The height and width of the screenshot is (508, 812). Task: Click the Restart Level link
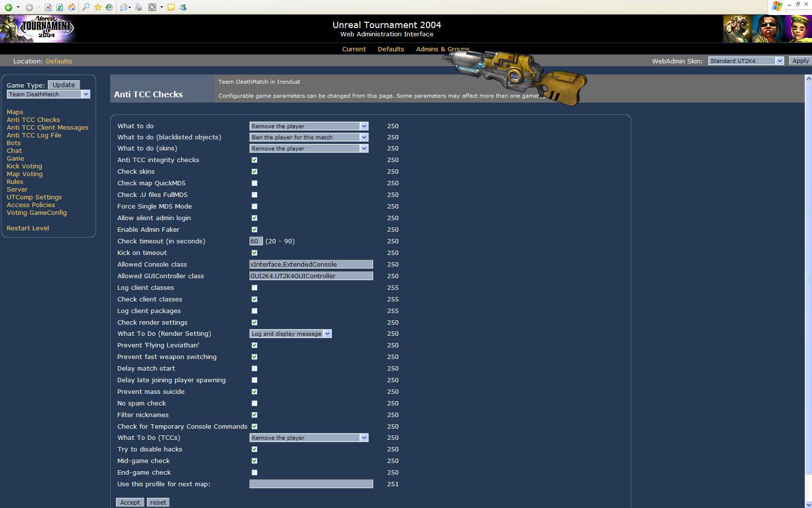pyautogui.click(x=28, y=228)
